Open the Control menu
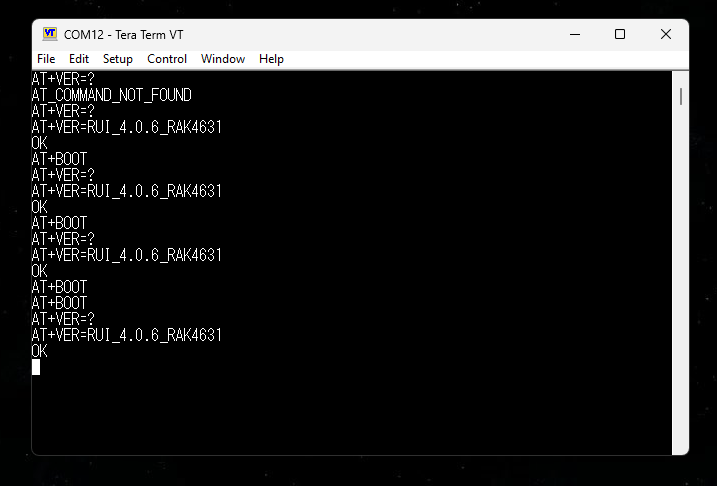This screenshot has height=486, width=717. click(x=167, y=59)
